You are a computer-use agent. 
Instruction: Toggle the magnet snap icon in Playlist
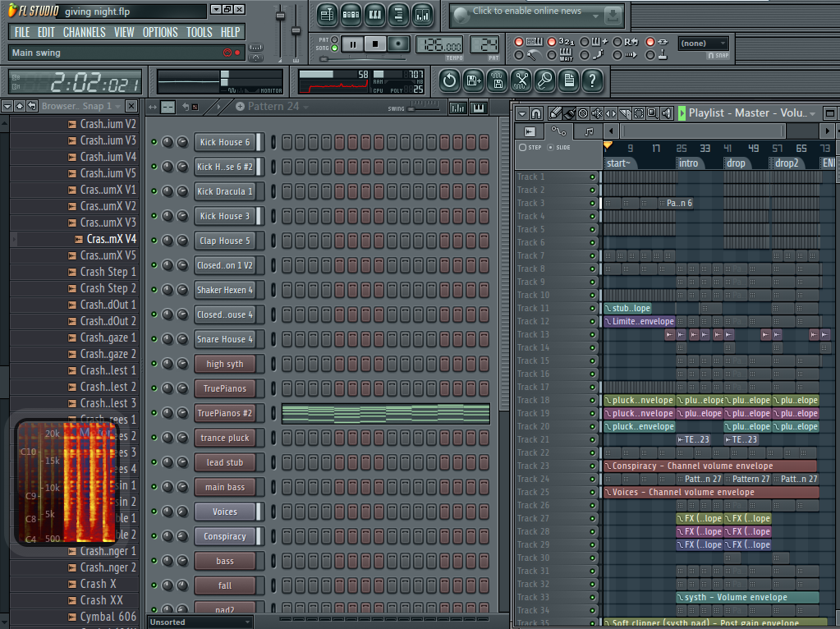[535, 113]
